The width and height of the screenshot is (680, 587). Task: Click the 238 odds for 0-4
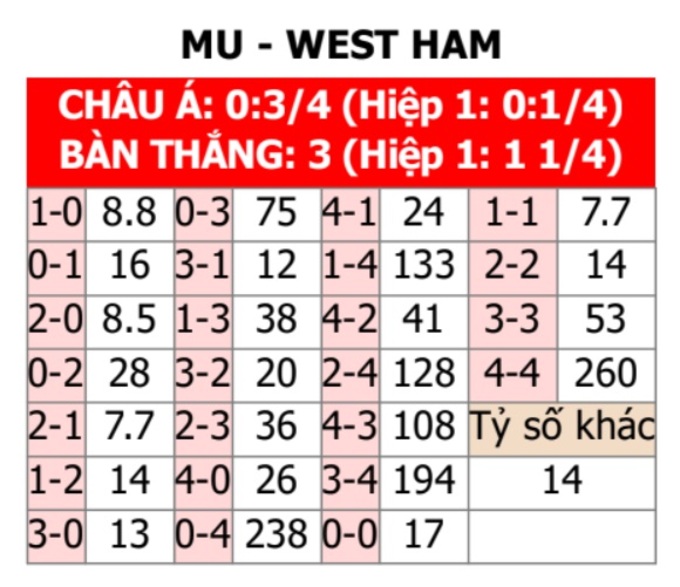pos(276,534)
